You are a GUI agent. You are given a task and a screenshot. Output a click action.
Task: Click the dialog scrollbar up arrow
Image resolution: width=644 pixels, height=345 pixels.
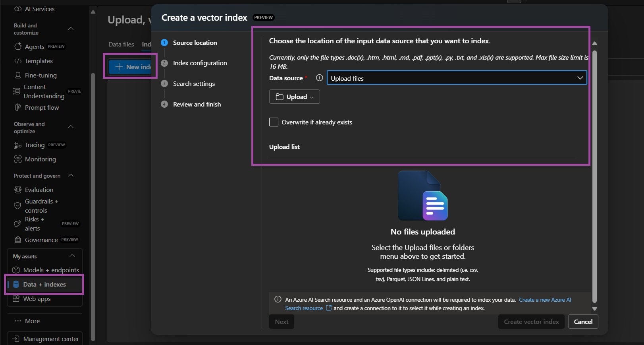tap(594, 43)
